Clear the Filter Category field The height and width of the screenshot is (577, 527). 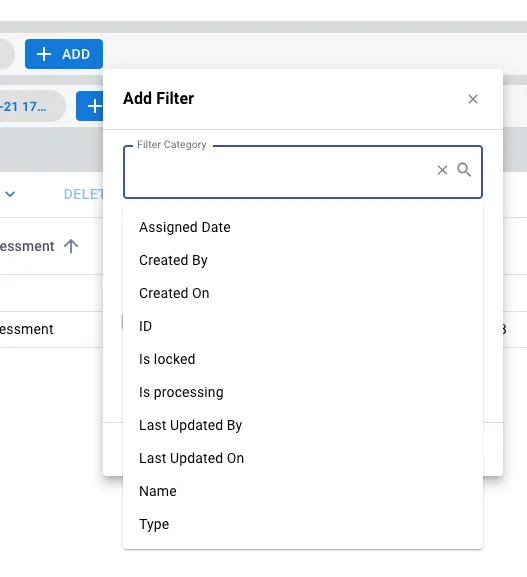pos(442,170)
